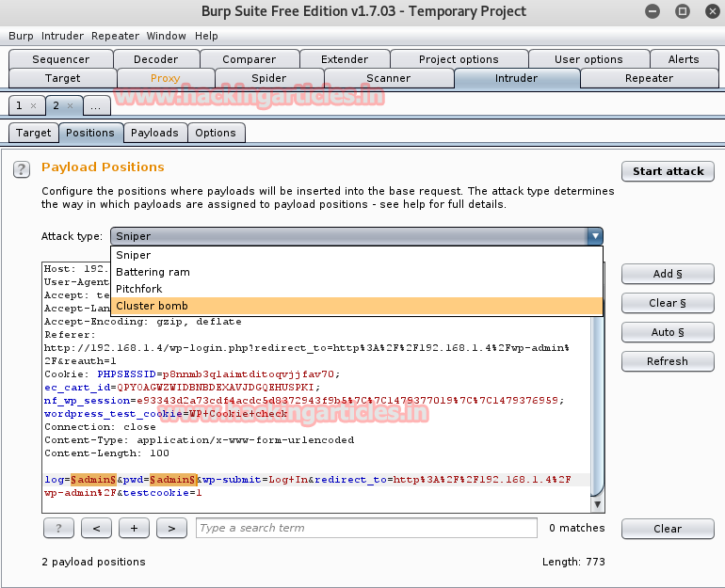Open new attack tab with ellipsis

pyautogui.click(x=96, y=105)
